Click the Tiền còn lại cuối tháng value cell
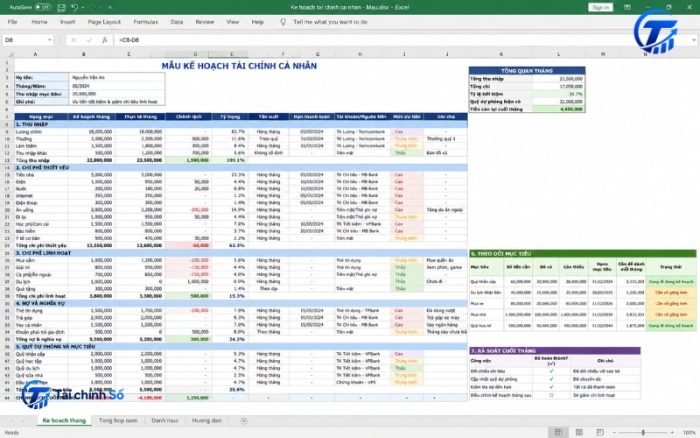The image size is (700, 438). point(558,109)
